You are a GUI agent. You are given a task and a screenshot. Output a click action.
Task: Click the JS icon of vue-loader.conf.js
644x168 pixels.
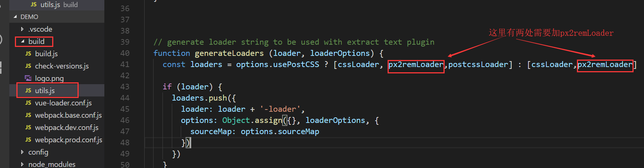(x=28, y=103)
